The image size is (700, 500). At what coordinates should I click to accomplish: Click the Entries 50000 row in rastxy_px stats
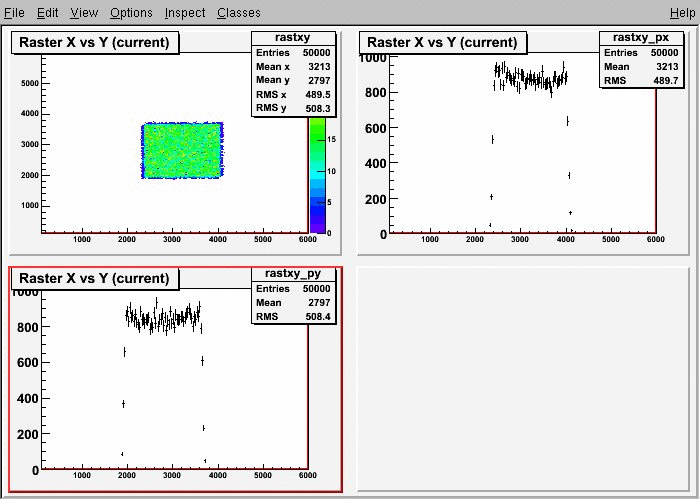tap(641, 53)
